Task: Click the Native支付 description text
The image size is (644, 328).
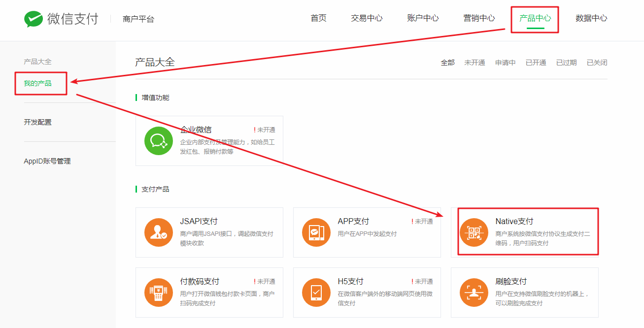Action: pyautogui.click(x=543, y=238)
